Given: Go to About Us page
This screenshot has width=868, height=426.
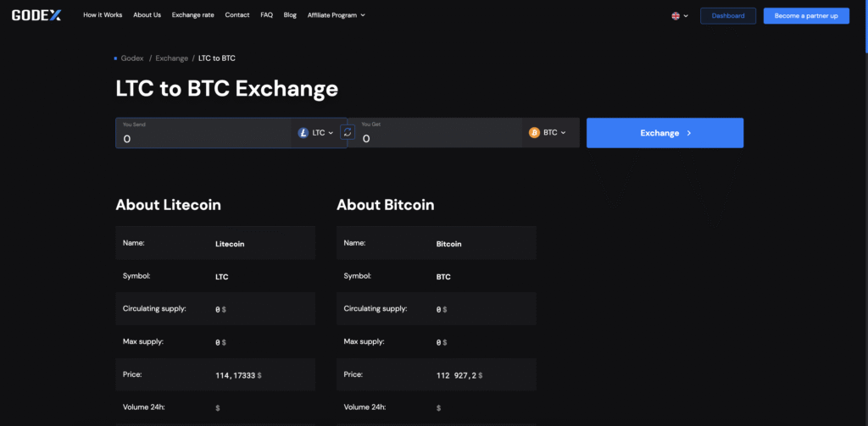Looking at the screenshot, I should click(x=147, y=15).
